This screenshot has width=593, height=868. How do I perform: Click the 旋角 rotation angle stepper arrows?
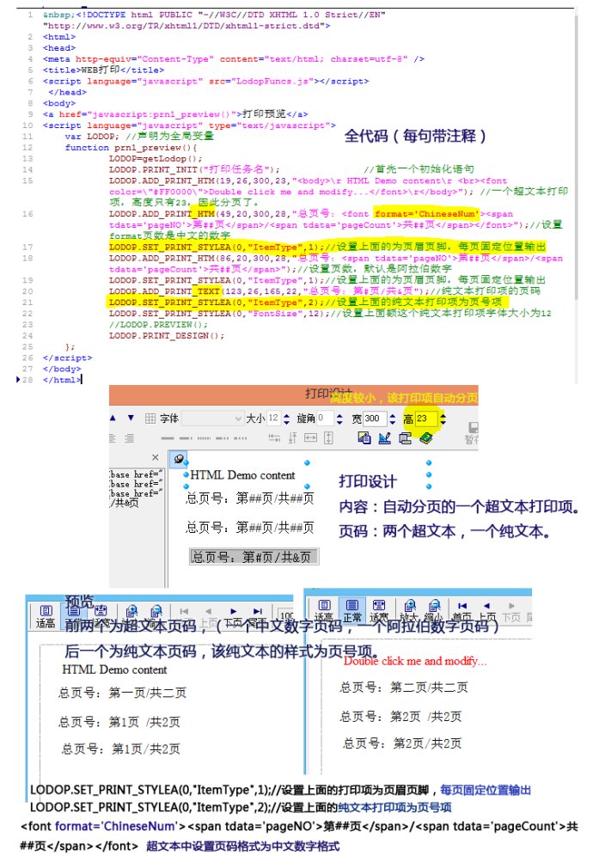(x=339, y=419)
